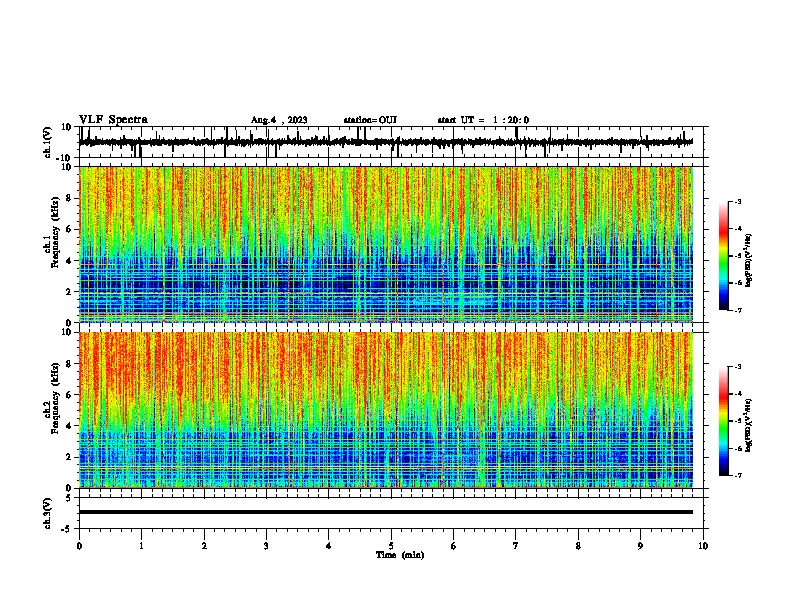Click the 'Time (min)' axis label
Screen dimensions: 792x612
400,555
